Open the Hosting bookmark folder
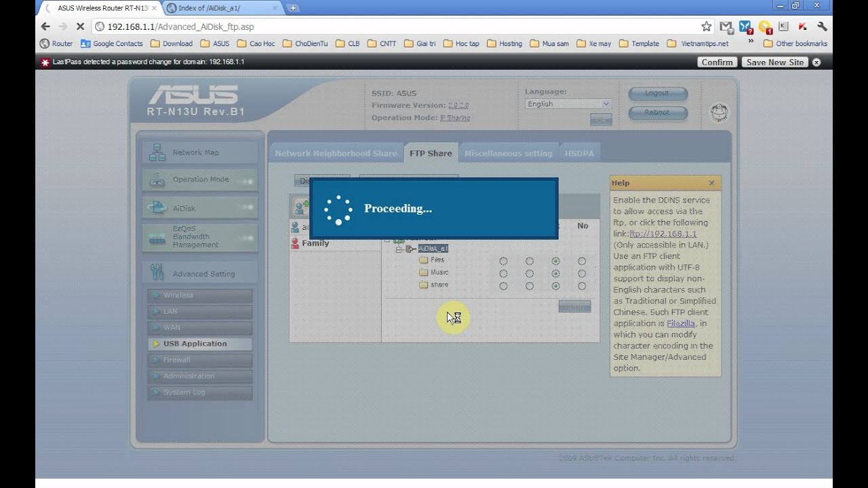The height and width of the screenshot is (488, 868). pos(504,43)
